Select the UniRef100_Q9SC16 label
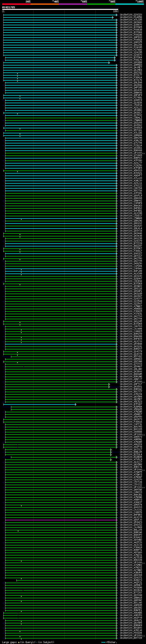 tap(131, 289)
